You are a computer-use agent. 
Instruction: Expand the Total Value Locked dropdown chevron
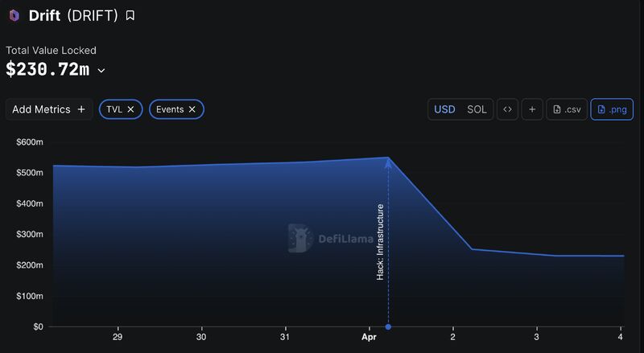[101, 71]
